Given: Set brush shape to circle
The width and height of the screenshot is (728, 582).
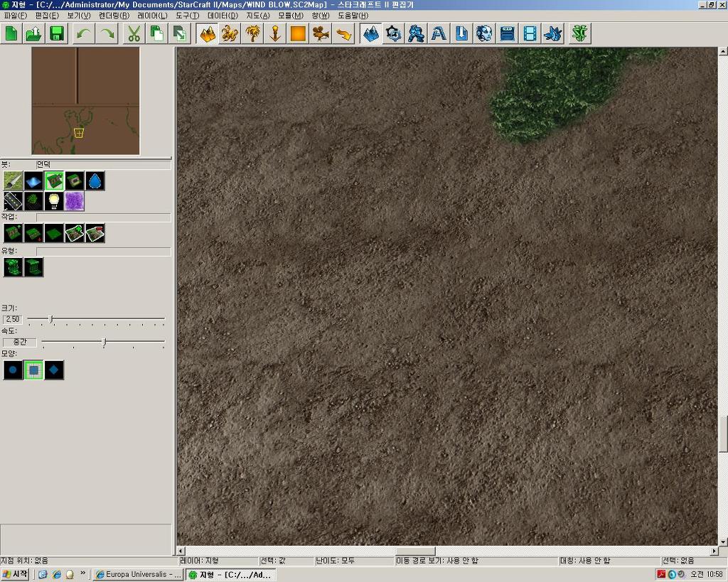Looking at the screenshot, I should tap(13, 370).
